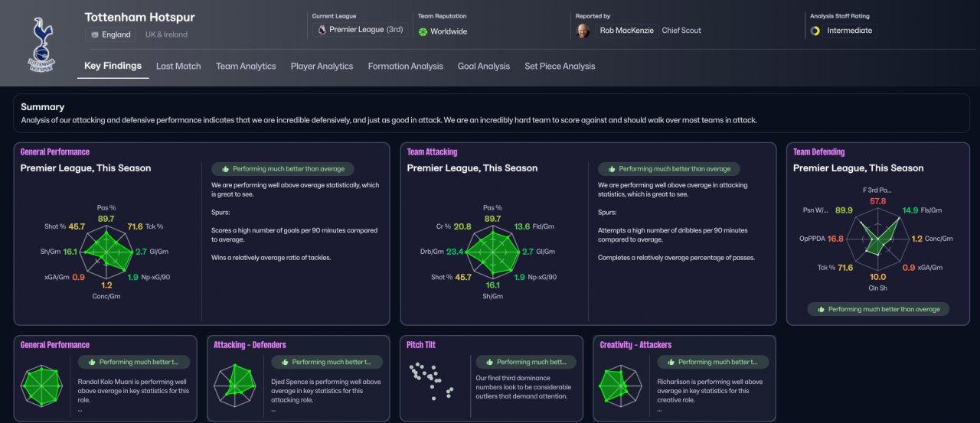The width and height of the screenshot is (980, 423).
Task: Click the Premier League competition icon
Action: 322,30
